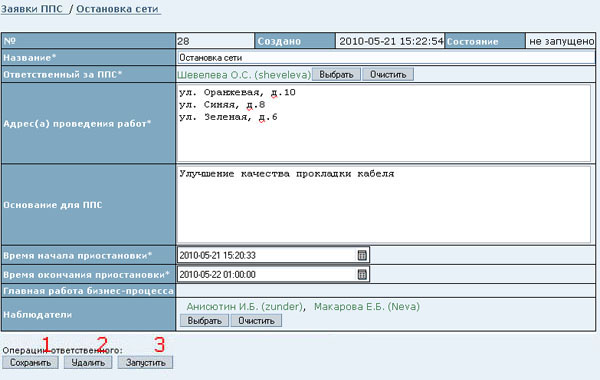Click into the Основание для ППС text area
Screen dimensions: 600x380
pyautogui.click(x=384, y=205)
